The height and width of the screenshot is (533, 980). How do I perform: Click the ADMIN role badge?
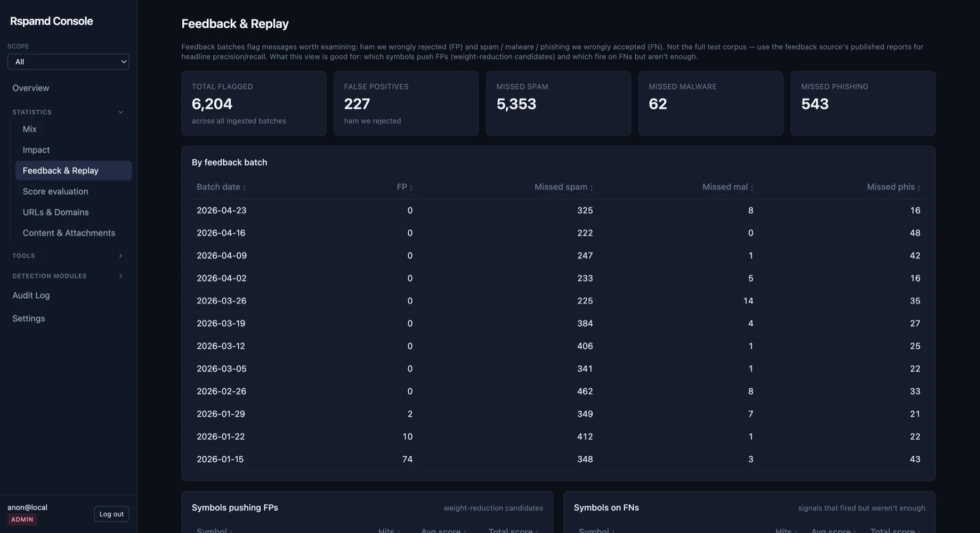(22, 520)
